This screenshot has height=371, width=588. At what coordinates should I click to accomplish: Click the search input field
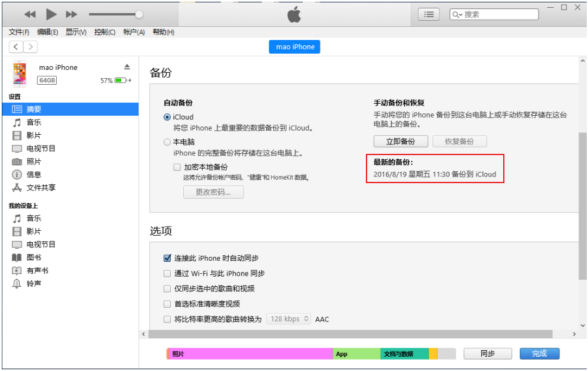pyautogui.click(x=494, y=15)
